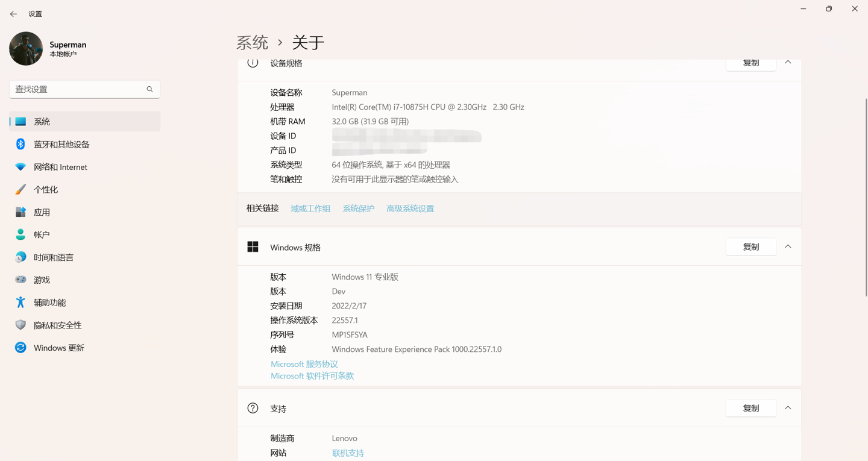This screenshot has width=868, height=461.
Task: Click the System monitor icon in sidebar
Action: point(20,122)
